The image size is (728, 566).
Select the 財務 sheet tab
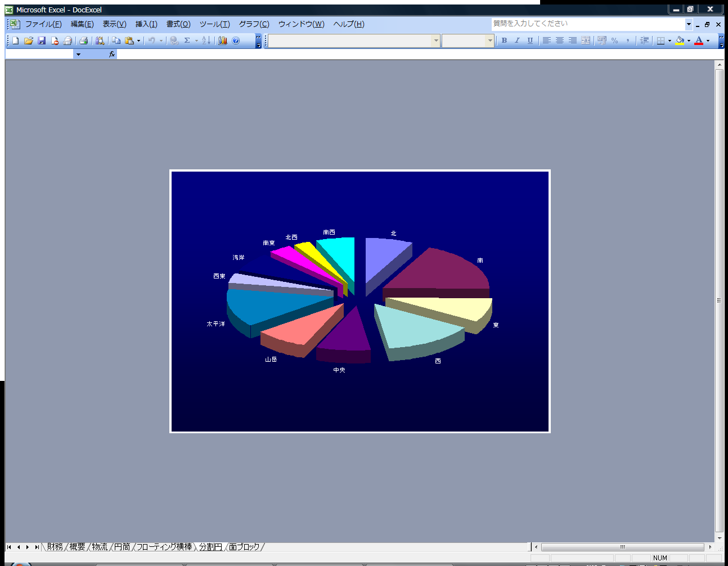(55, 547)
